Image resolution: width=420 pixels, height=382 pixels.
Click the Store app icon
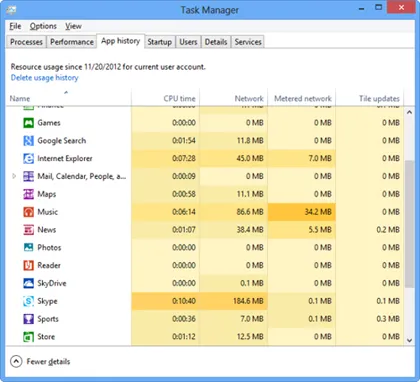[x=28, y=337]
